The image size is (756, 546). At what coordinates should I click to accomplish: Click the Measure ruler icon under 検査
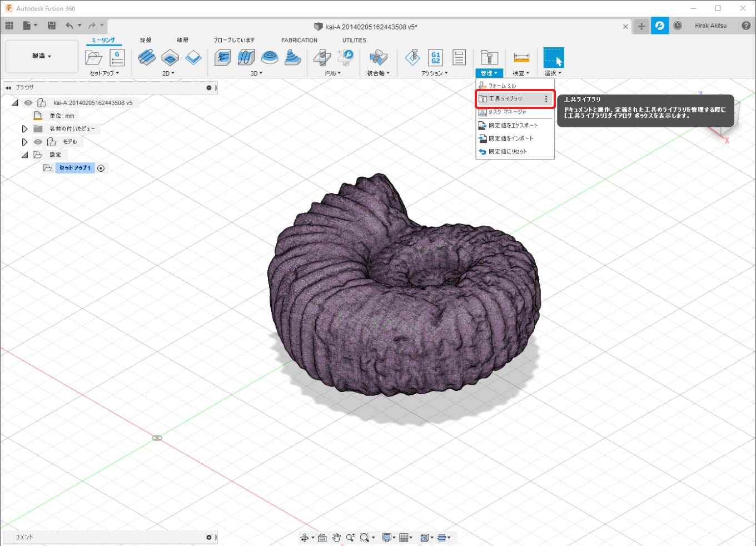521,57
